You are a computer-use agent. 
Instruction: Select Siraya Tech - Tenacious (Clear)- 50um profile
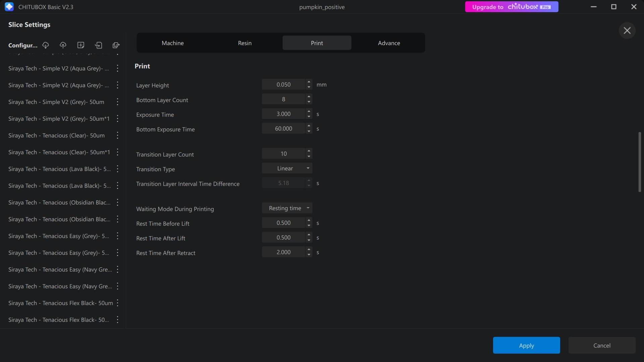point(57,135)
